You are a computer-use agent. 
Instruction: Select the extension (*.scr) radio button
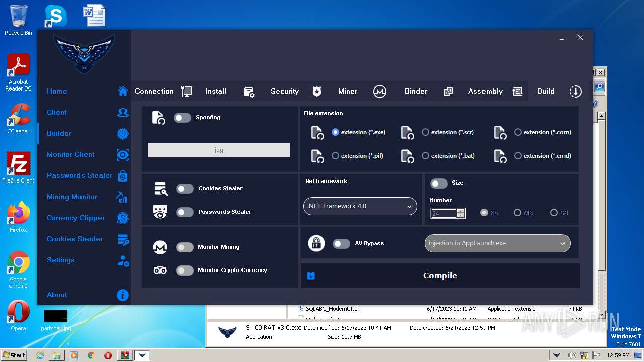pyautogui.click(x=425, y=132)
